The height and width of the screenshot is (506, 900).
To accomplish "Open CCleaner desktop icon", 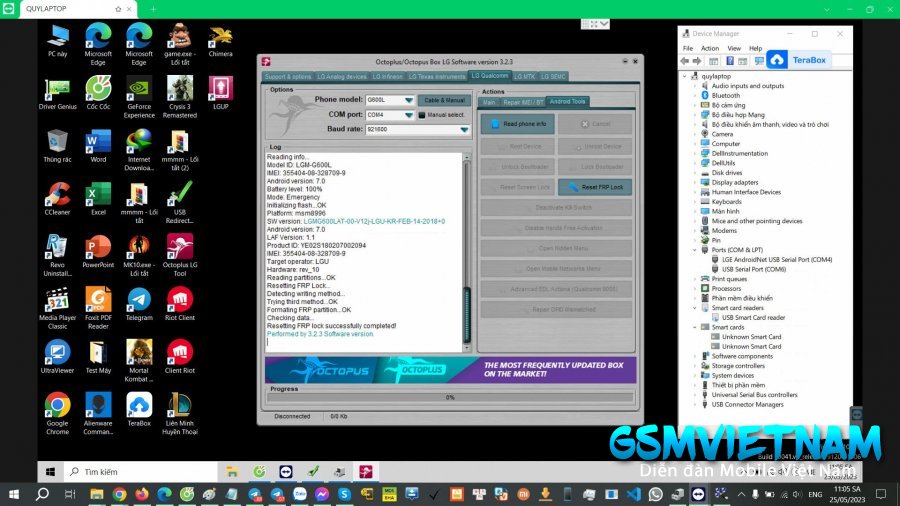I will point(57,198).
